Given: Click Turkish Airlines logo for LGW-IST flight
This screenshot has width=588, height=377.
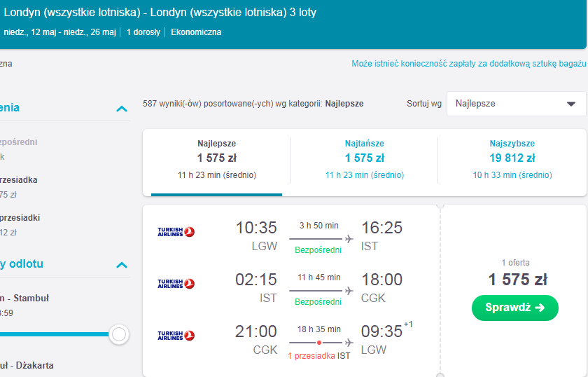Looking at the screenshot, I should click(176, 232).
